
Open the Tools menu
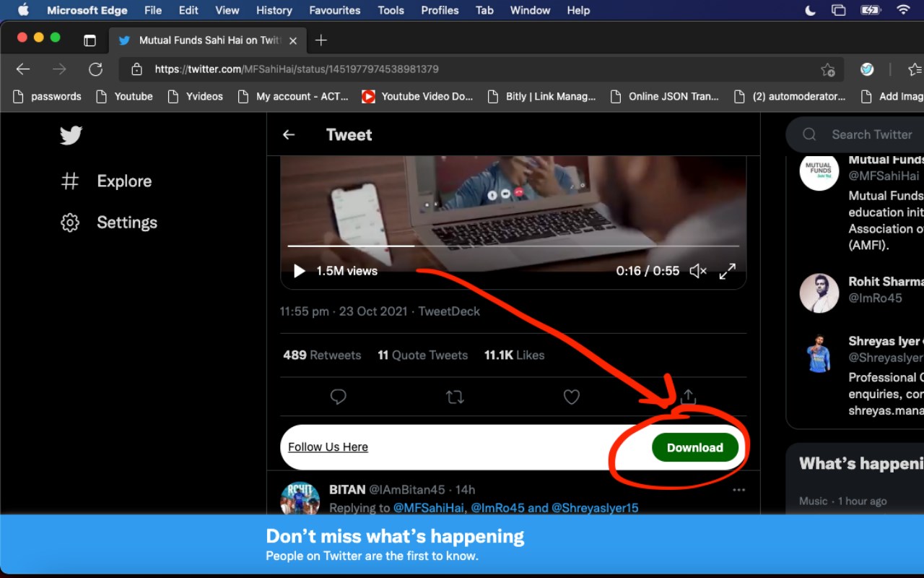pos(391,10)
